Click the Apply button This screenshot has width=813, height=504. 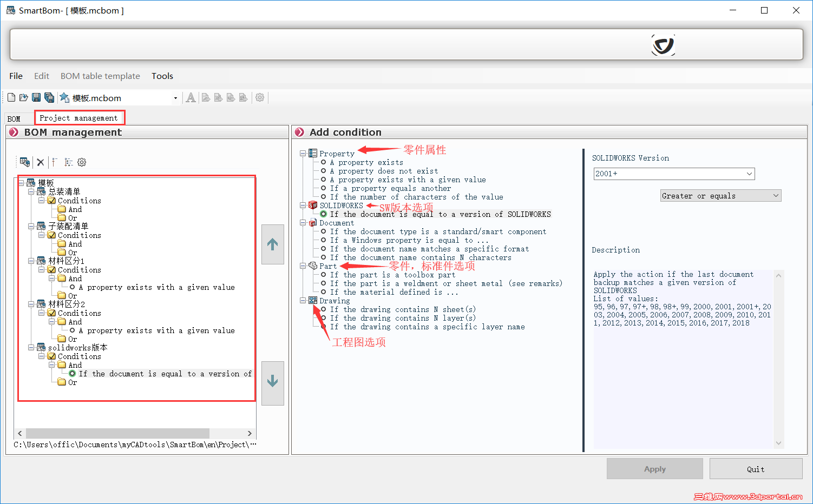(x=655, y=469)
